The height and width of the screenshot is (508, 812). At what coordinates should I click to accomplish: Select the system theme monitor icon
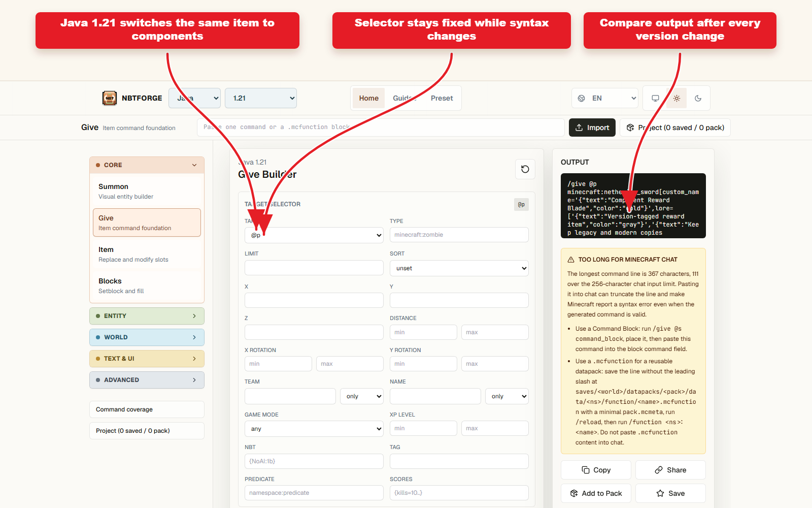(656, 98)
